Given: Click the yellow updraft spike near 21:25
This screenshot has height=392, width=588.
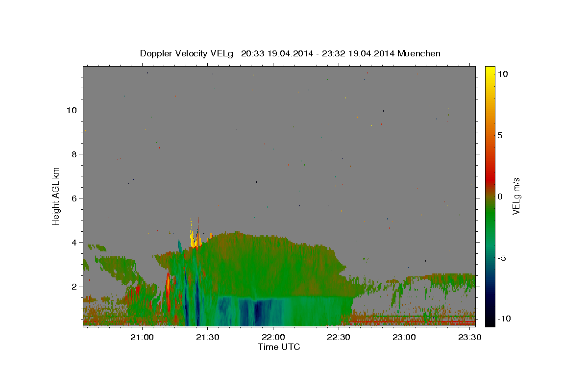Looking at the screenshot, I should (x=195, y=238).
